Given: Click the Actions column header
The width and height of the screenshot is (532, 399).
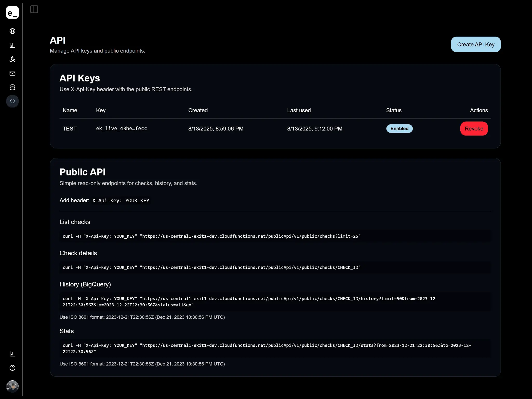Looking at the screenshot, I should coord(479,110).
